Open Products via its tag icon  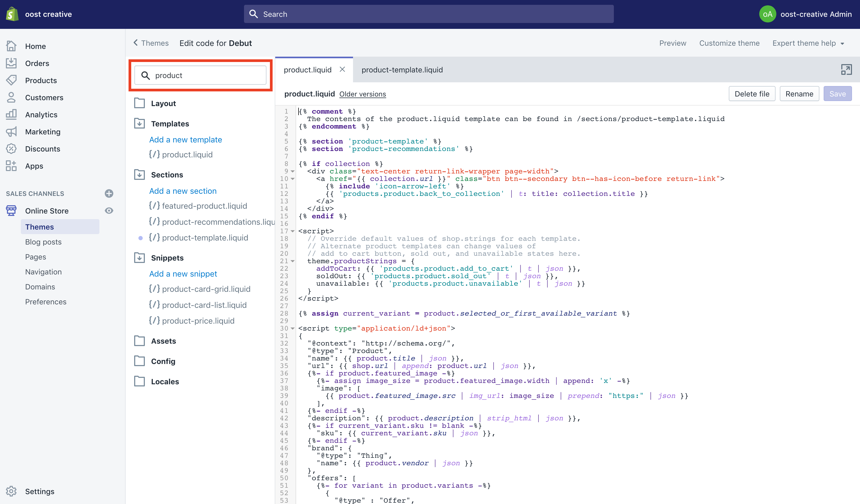pos(11,80)
